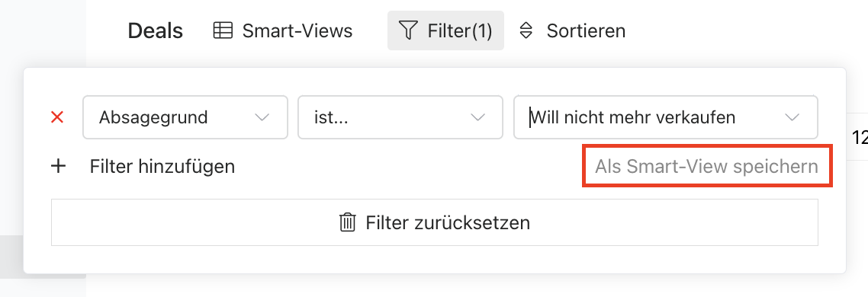Open the "Will nicht mehr verkaufen" value dropdown
Image resolution: width=868 pixels, height=297 pixels.
[665, 117]
